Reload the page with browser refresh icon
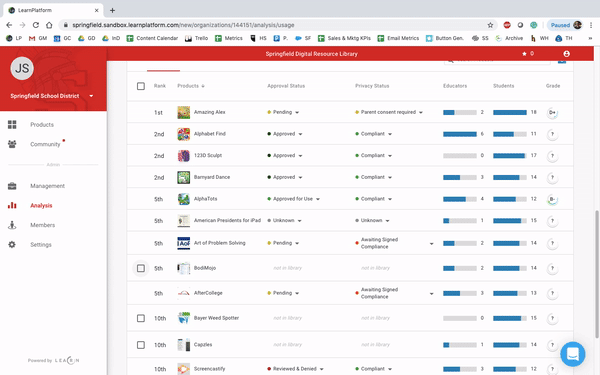600x375 pixels. point(36,25)
